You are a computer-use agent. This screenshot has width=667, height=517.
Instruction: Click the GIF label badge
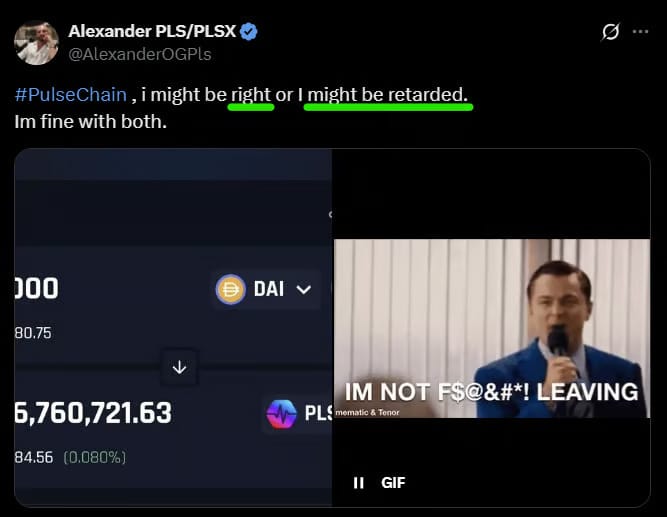393,483
